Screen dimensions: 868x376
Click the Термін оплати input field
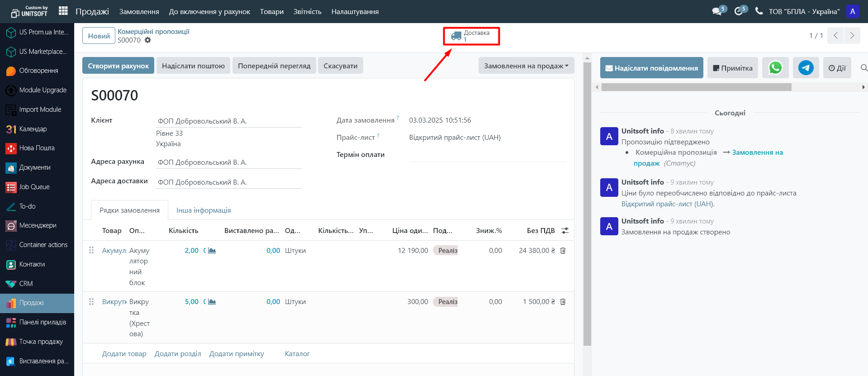487,155
